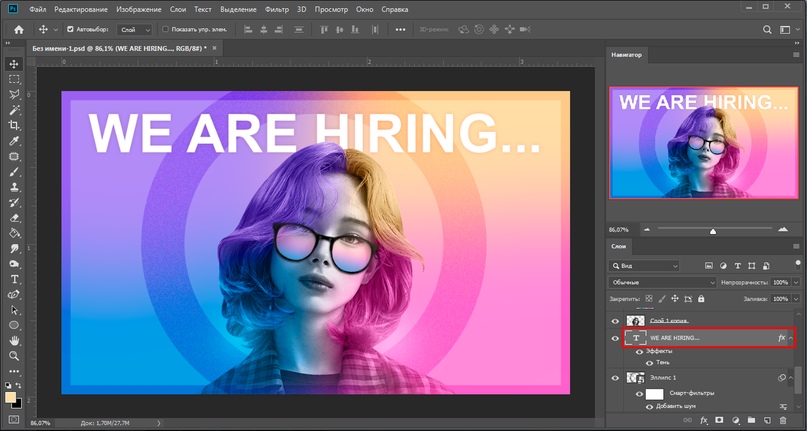Click the foreground color swatch
This screenshot has width=807, height=431.
click(x=10, y=397)
